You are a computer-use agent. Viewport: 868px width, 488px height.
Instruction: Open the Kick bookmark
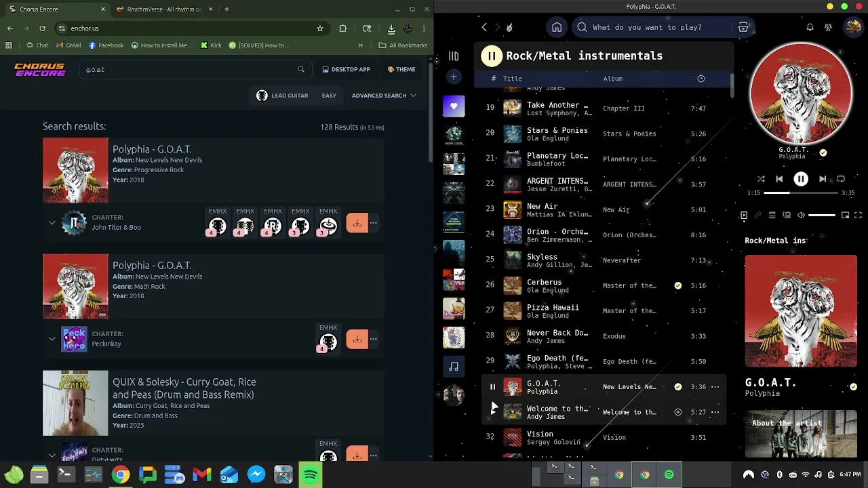coord(212,45)
